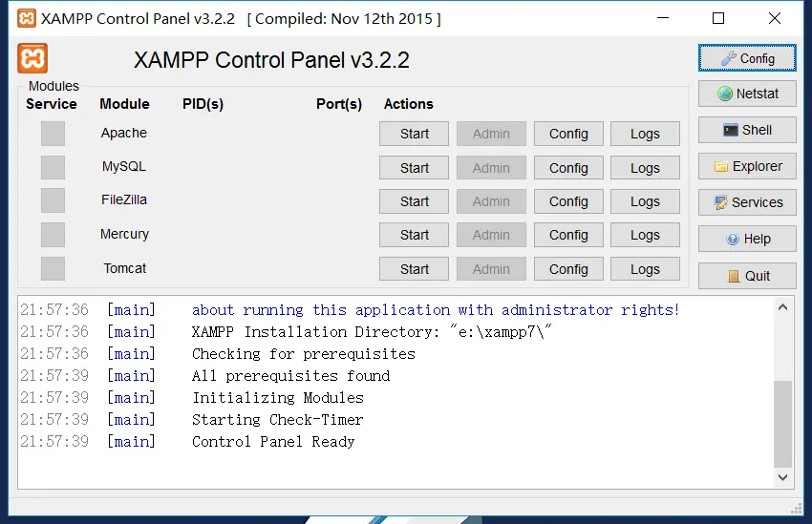The image size is (812, 524).
Task: Open Config with the wrench icon
Action: 747,58
